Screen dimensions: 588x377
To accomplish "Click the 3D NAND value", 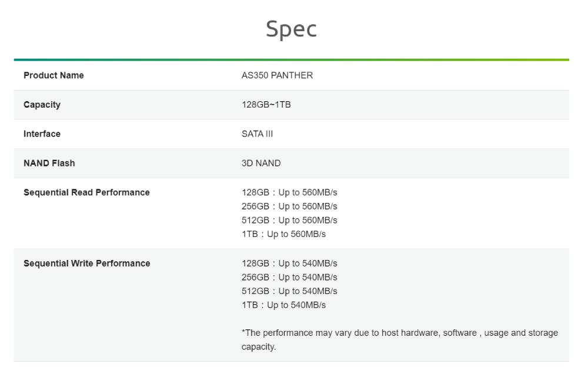I will pos(261,164).
